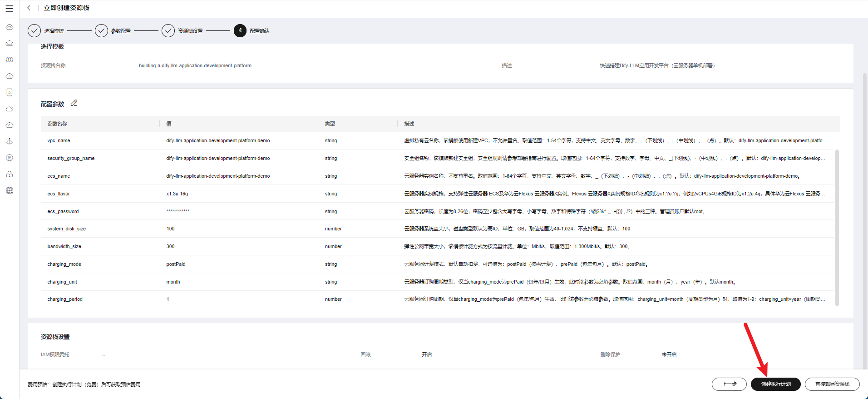Click the security_group_name parameter name
868x399 pixels.
click(71, 159)
